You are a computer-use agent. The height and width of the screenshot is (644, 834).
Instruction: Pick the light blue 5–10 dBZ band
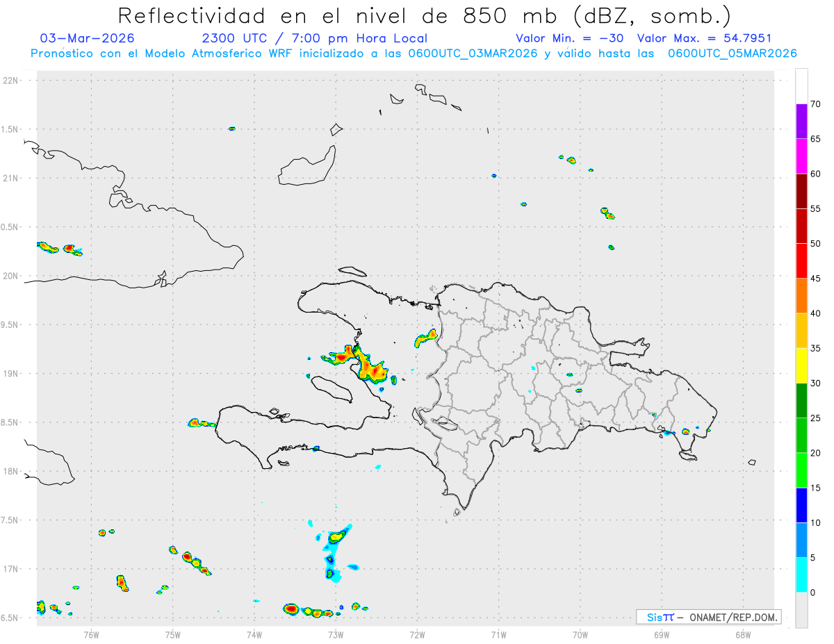801,540
